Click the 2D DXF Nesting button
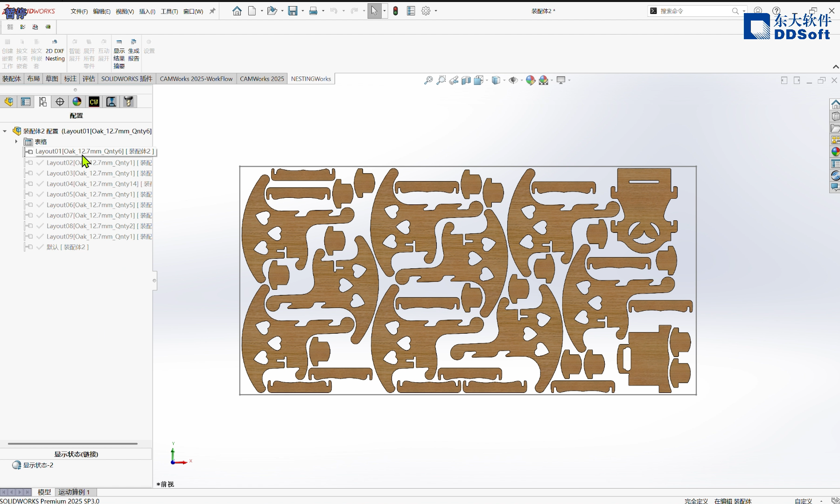Screen dimensions: 840x504 click(x=55, y=51)
